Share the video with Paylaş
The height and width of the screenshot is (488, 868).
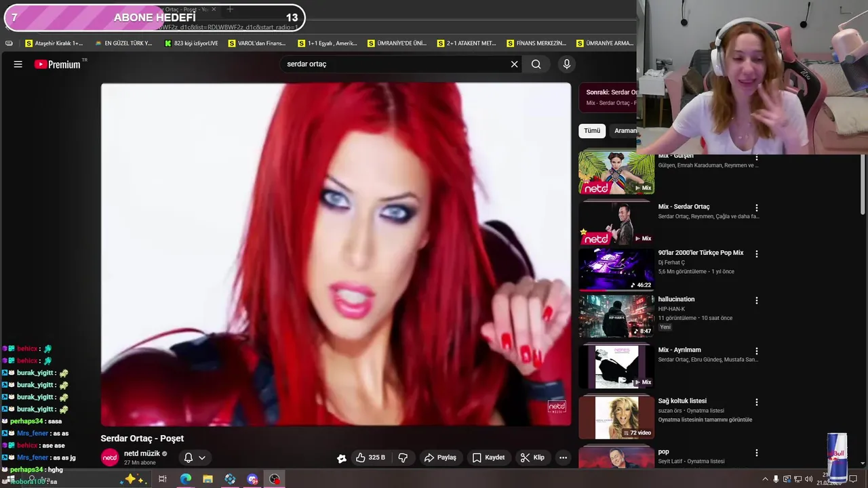point(440,457)
